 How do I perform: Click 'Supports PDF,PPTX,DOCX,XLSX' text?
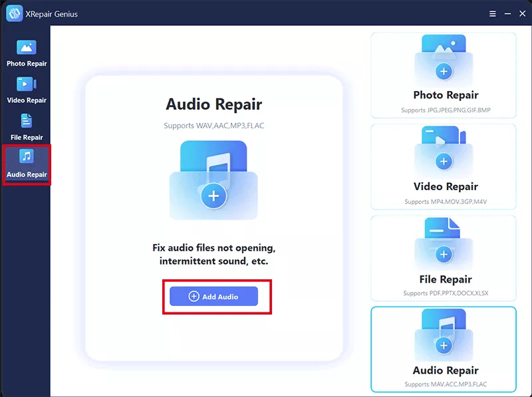(x=446, y=293)
